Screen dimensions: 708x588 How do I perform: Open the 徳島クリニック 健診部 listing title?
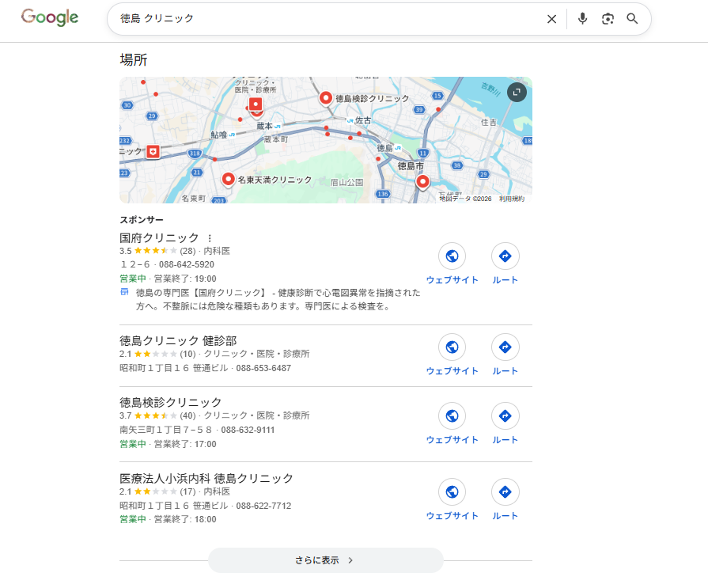178,340
